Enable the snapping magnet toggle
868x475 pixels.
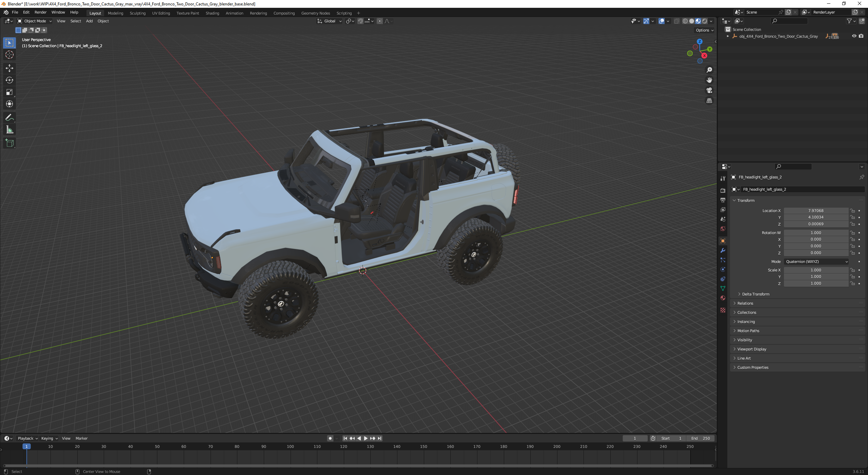point(360,21)
